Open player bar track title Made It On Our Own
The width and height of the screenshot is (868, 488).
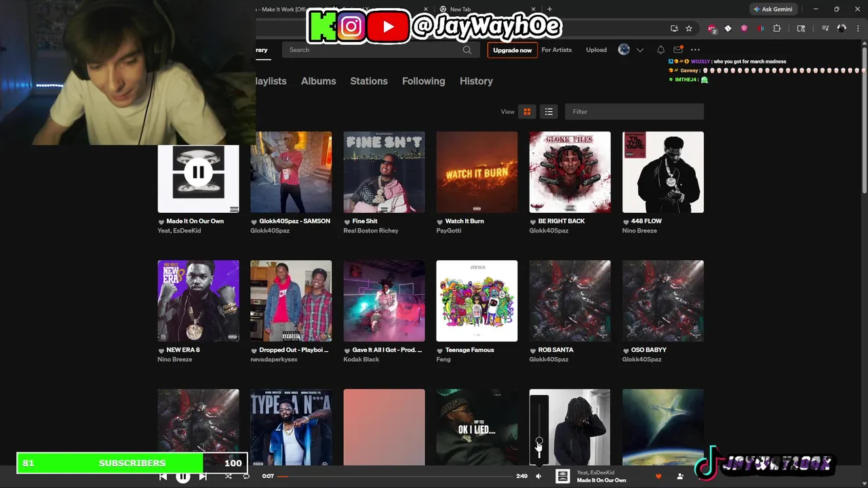(x=601, y=481)
